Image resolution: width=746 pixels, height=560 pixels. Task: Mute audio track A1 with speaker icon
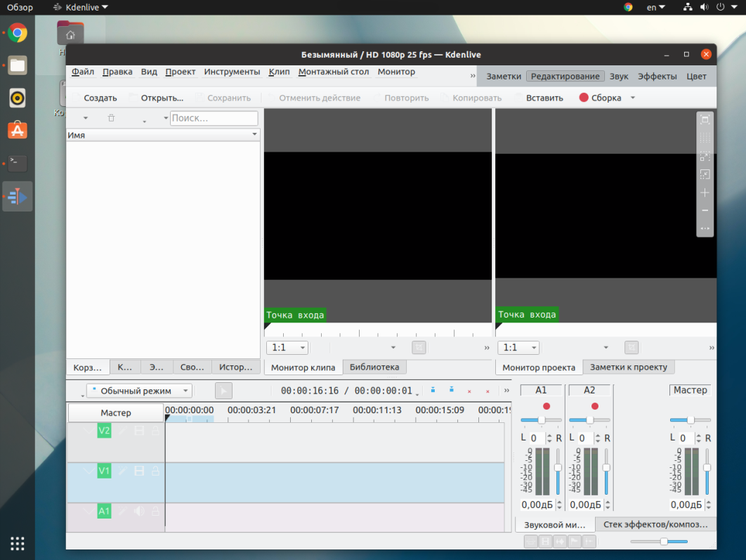click(x=139, y=512)
